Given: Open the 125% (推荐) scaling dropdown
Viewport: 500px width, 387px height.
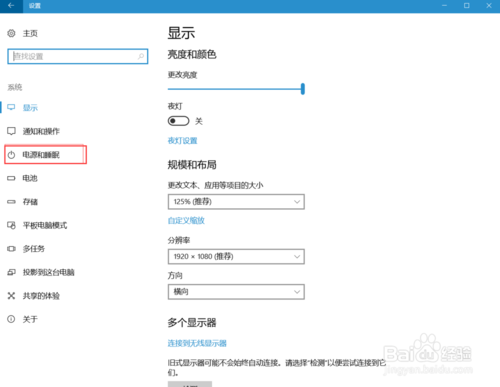Looking at the screenshot, I should (x=236, y=202).
